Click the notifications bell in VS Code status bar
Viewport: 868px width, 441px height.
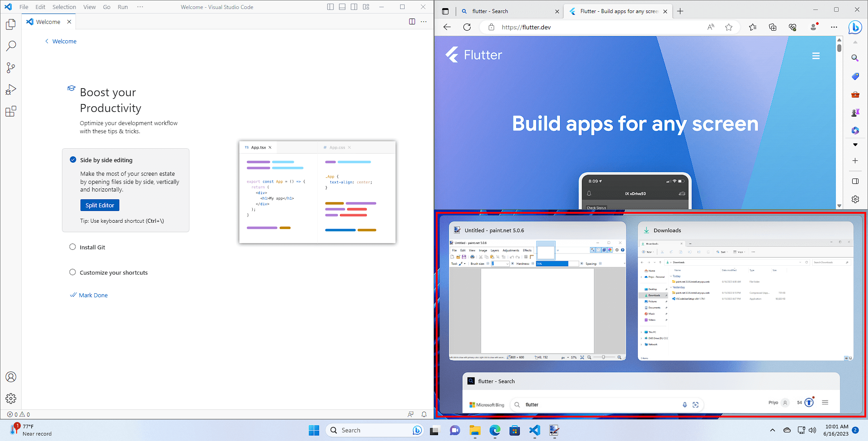coord(424,414)
